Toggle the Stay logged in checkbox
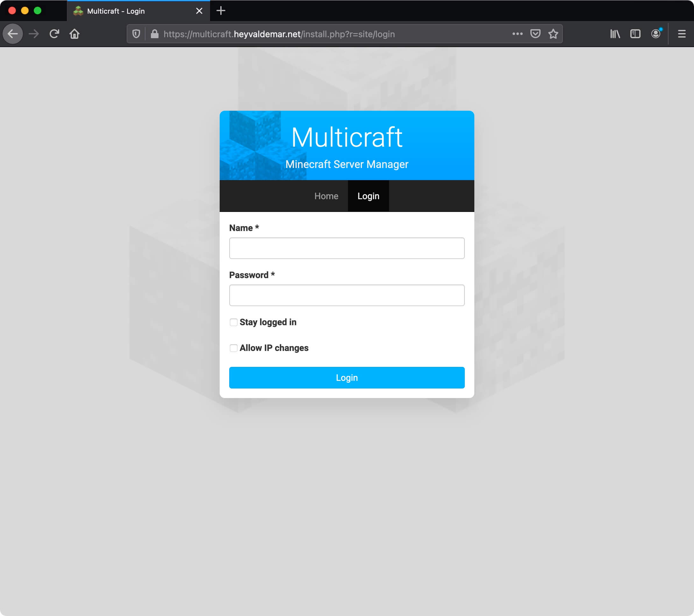 (233, 322)
